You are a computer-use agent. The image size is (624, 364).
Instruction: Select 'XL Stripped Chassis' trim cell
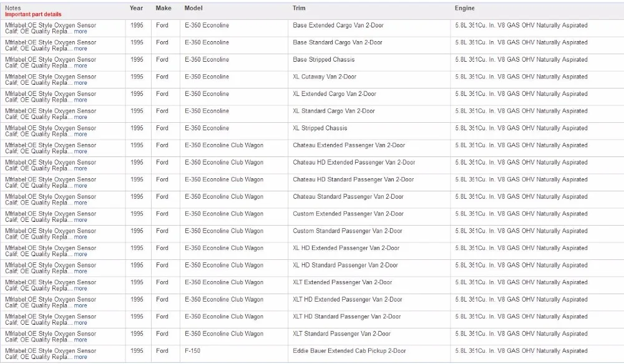(x=320, y=128)
